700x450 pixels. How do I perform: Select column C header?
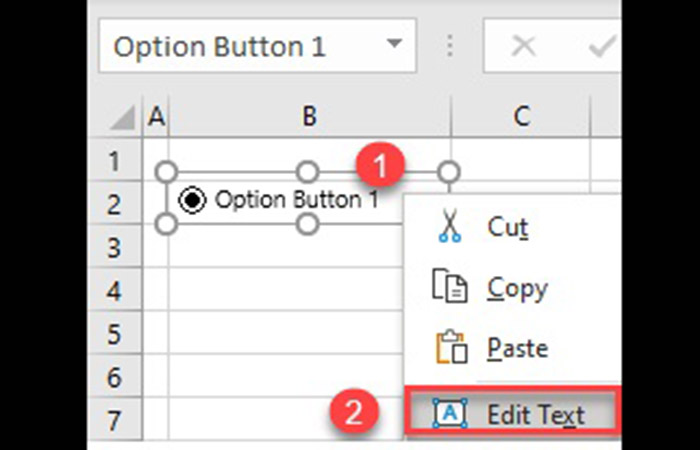[x=521, y=117]
